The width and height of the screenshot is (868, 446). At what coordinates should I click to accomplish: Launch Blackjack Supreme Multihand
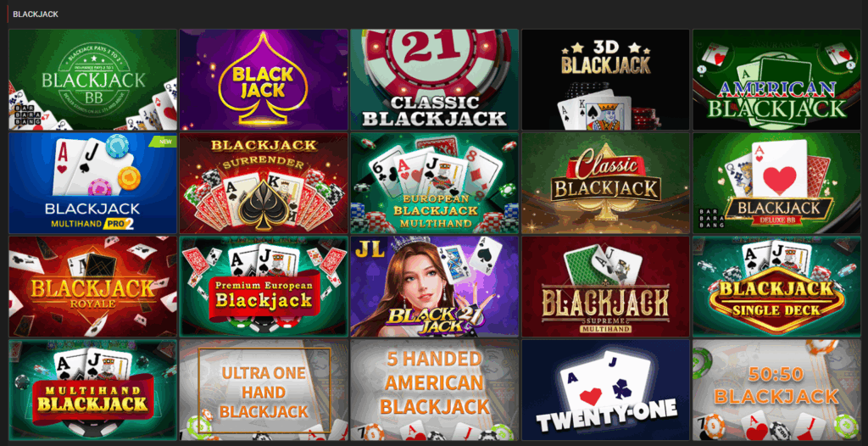(x=605, y=287)
